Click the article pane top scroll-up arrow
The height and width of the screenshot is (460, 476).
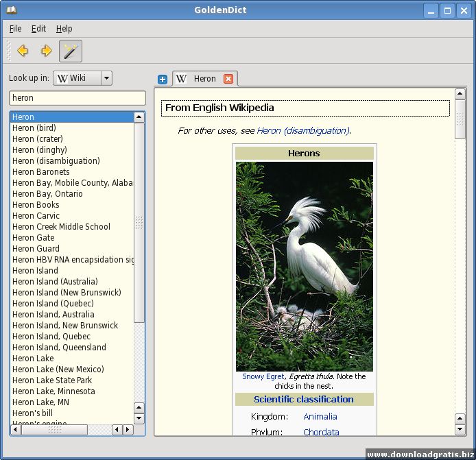point(460,94)
